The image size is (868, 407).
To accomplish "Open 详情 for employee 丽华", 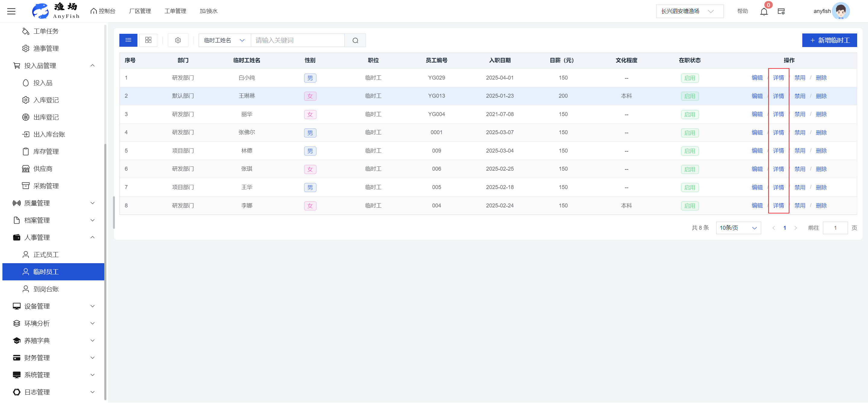I will click(x=778, y=114).
